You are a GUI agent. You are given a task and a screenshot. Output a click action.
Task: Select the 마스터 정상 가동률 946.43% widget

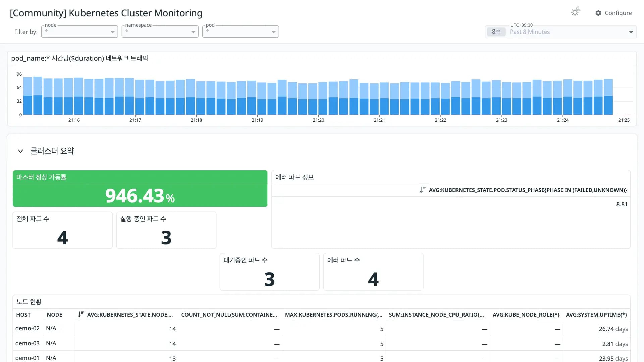pyautogui.click(x=140, y=189)
